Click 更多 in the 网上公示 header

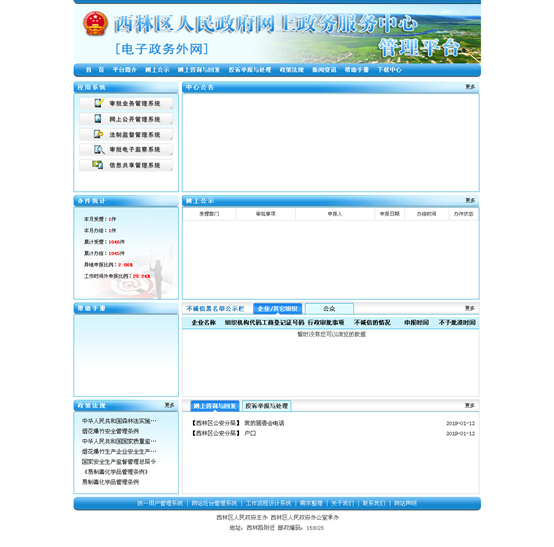pos(470,200)
